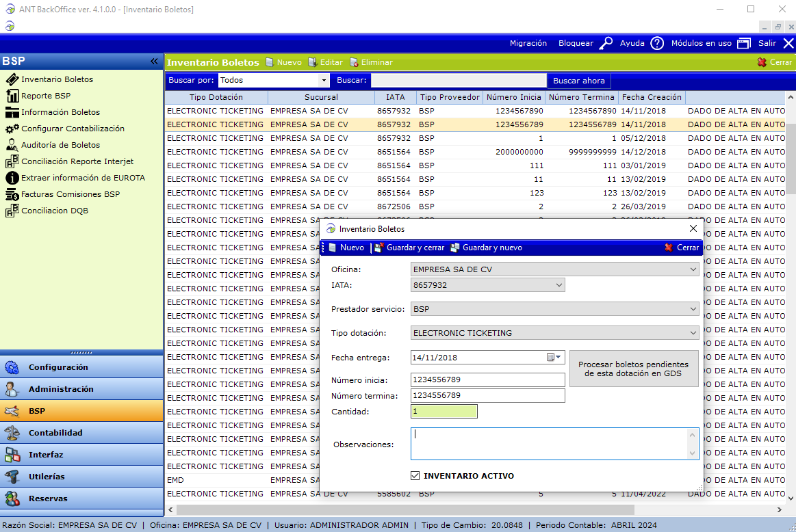
Task: Open Reporte BSP from the sidebar
Action: tap(45, 96)
